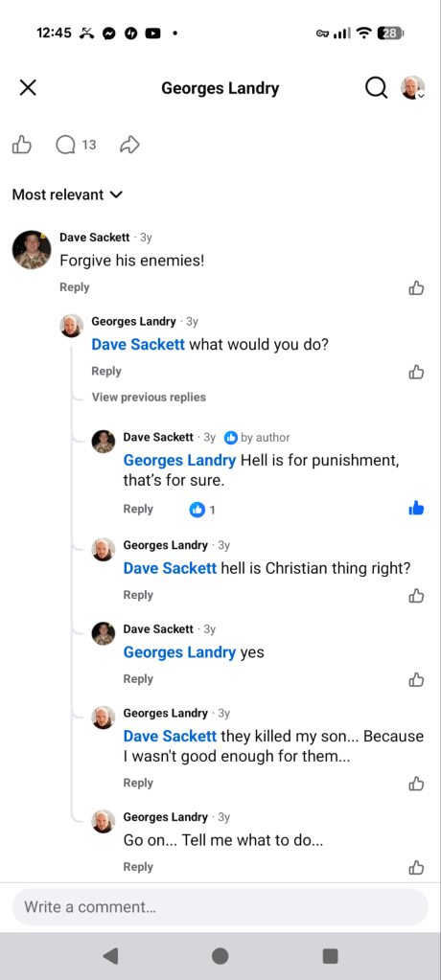
Task: Like the "they killed my son" comment
Action: click(416, 783)
